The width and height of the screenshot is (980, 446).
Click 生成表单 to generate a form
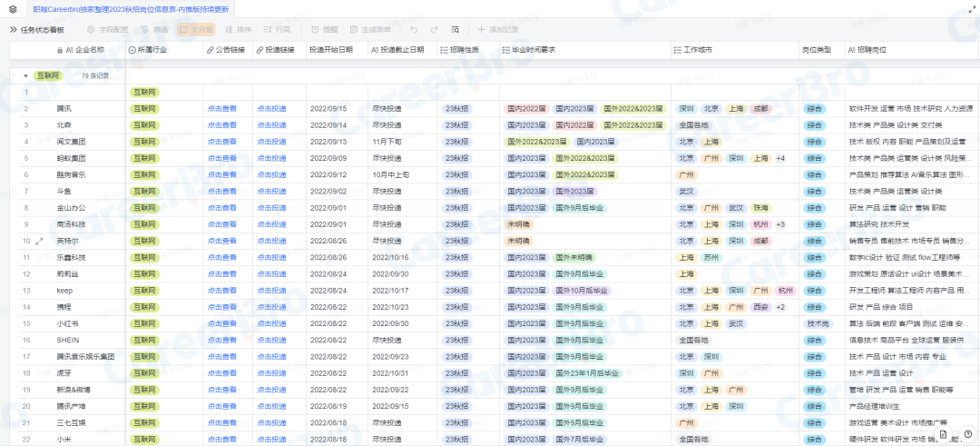click(370, 29)
